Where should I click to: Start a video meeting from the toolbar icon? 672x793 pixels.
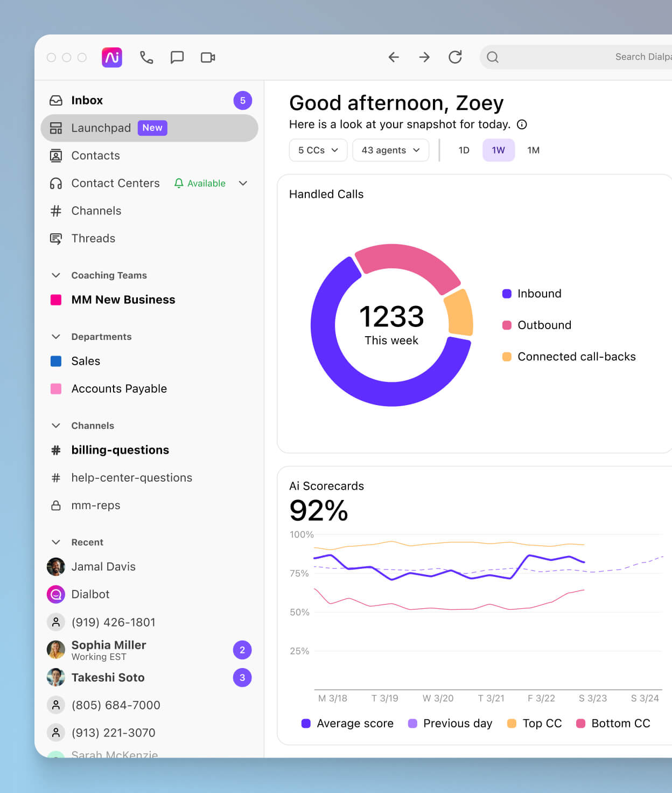tap(208, 57)
